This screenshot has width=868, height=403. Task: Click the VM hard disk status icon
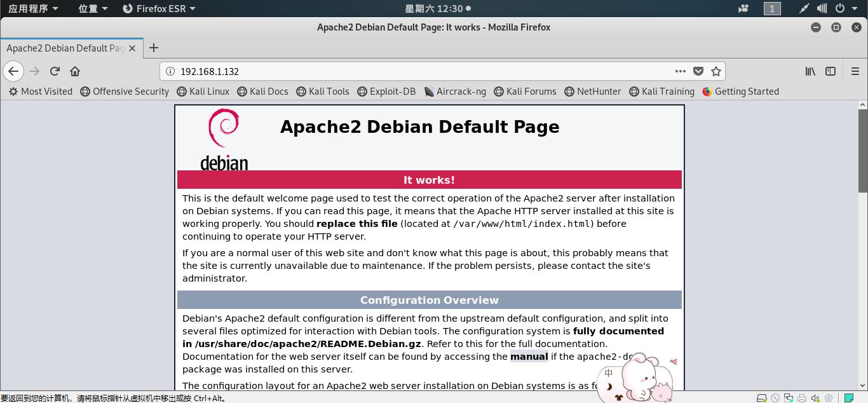762,399
